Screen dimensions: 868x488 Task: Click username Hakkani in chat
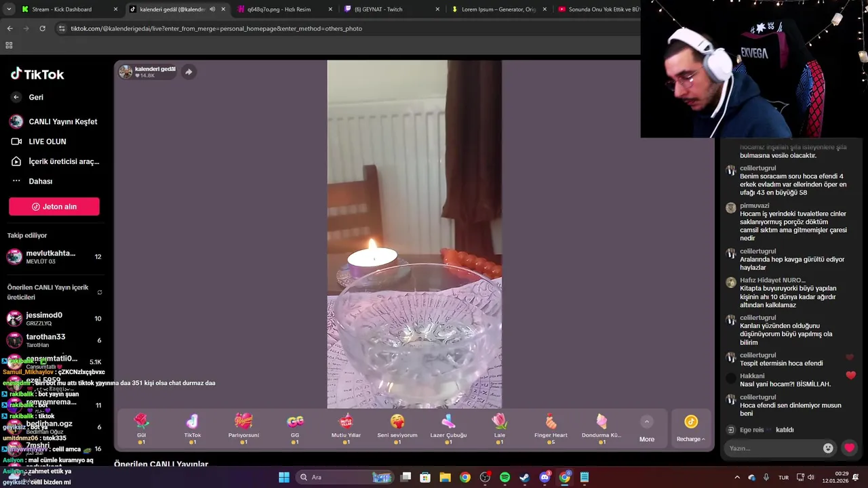click(x=752, y=376)
